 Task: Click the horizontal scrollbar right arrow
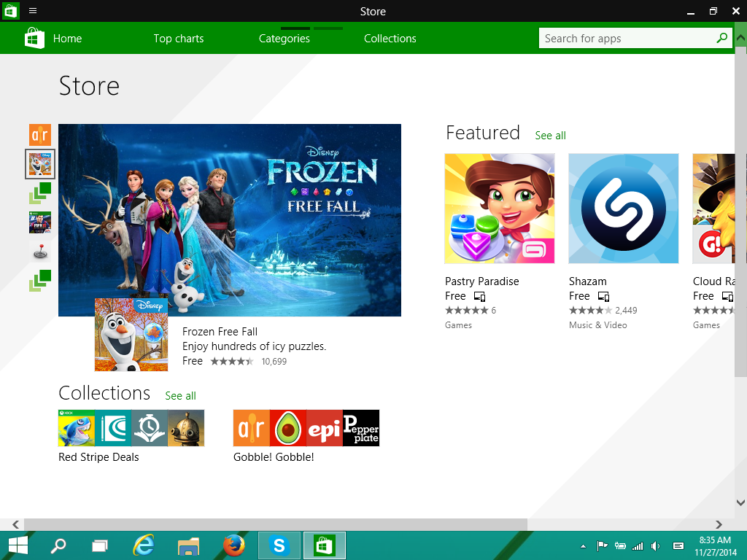[719, 524]
